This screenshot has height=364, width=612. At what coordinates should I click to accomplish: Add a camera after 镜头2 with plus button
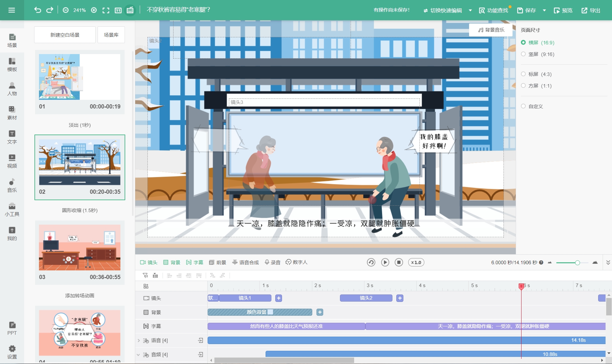pos(400,298)
